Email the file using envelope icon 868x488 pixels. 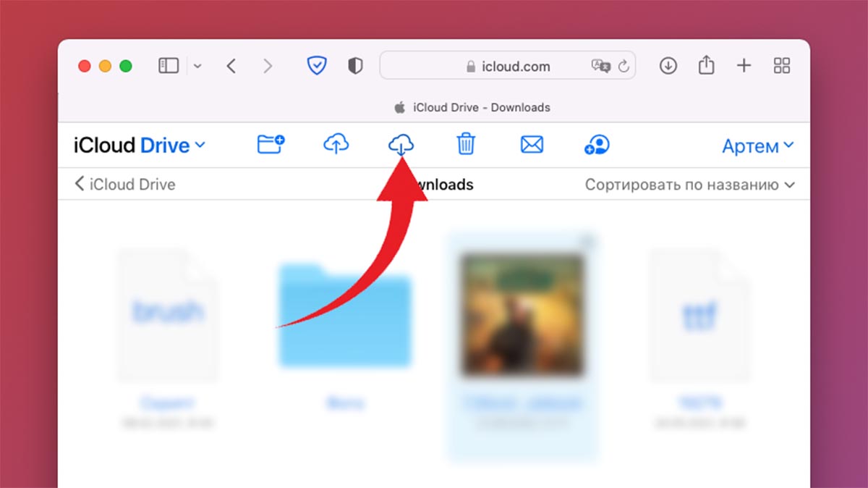[532, 145]
